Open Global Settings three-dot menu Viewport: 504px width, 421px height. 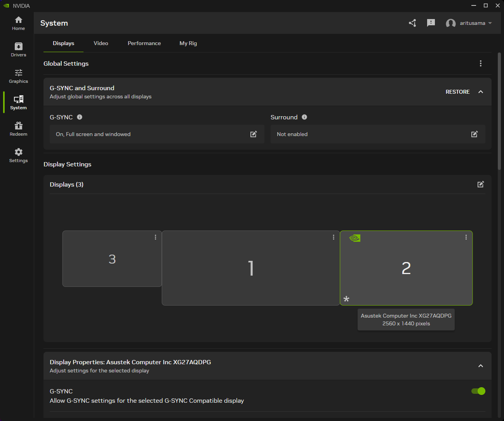click(481, 63)
